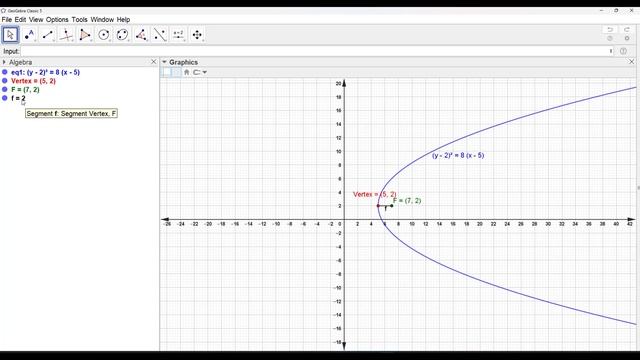This screenshot has width=640, height=360.
Task: Toggle axes display in Graphics style bar
Action: tap(167, 72)
